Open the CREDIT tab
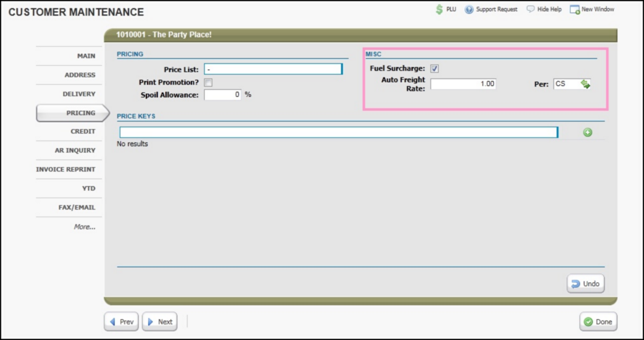Viewport: 644px width, 340px height. [83, 131]
